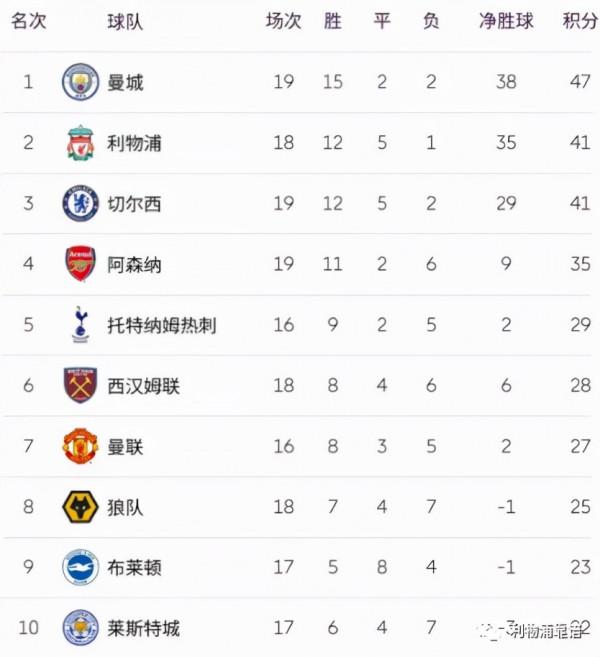The height and width of the screenshot is (657, 600).
Task: Open the 曼城 team name link
Action: point(126,82)
